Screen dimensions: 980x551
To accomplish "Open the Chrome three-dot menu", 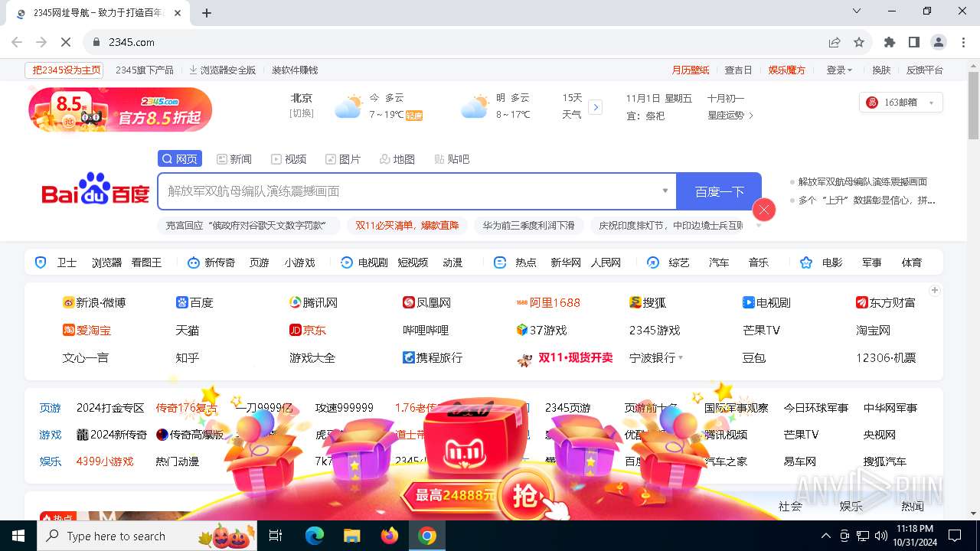I will [x=962, y=42].
